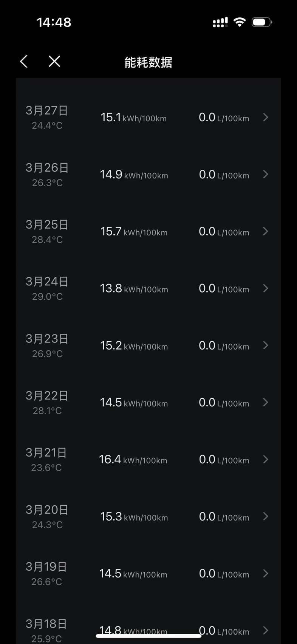Open the 3月23日 row arrow

click(266, 345)
